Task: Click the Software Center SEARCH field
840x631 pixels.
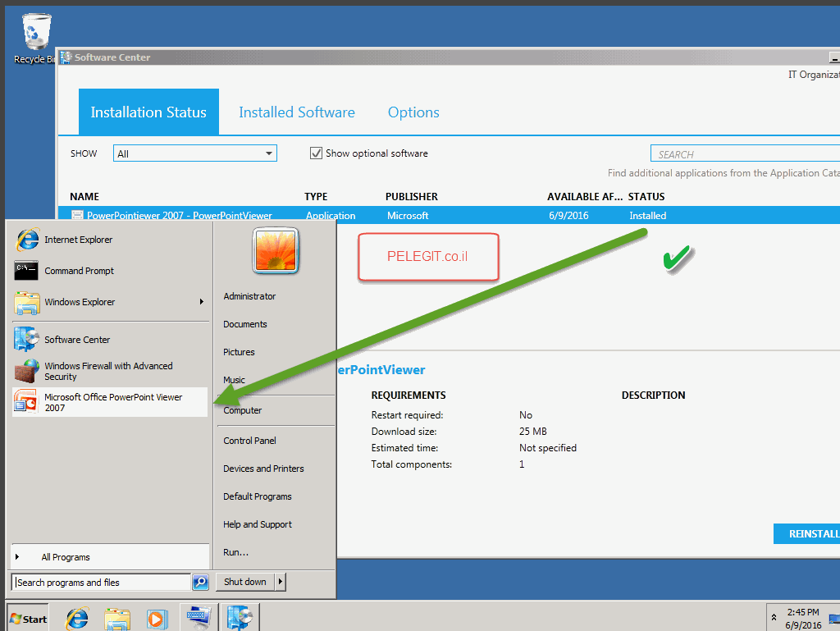Action: point(745,154)
